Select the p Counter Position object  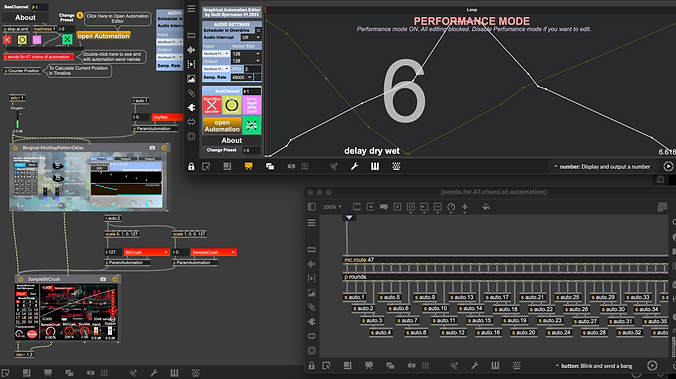coord(23,71)
